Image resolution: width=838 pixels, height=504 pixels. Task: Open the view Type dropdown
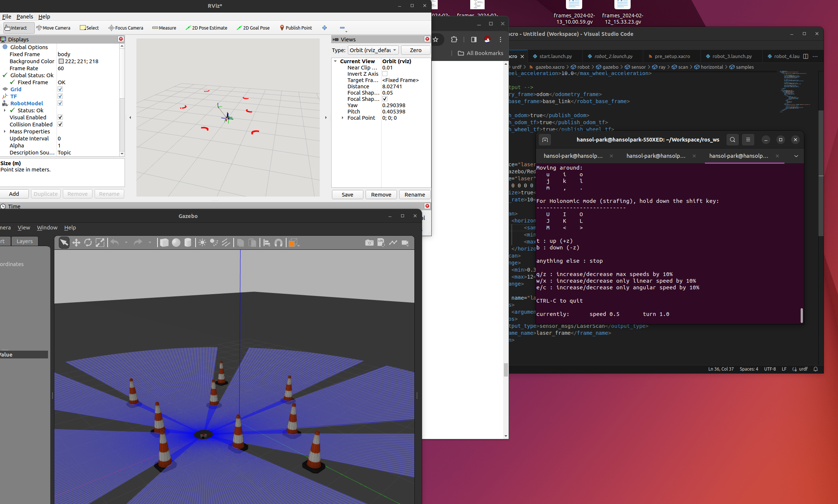373,50
